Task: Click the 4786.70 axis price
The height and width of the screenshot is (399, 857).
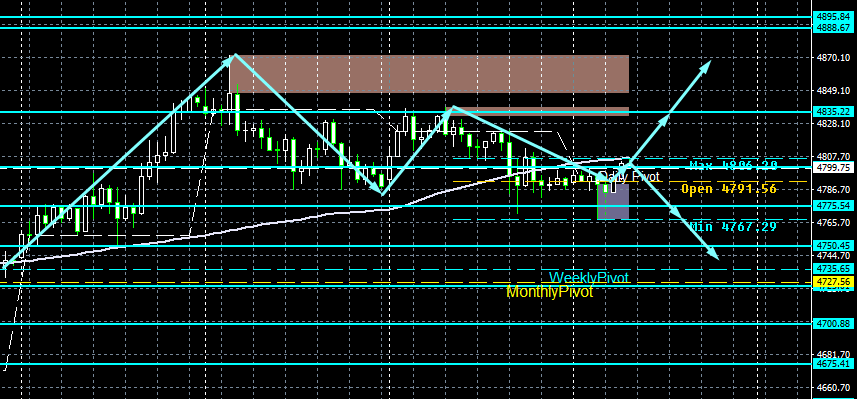Action: click(833, 190)
